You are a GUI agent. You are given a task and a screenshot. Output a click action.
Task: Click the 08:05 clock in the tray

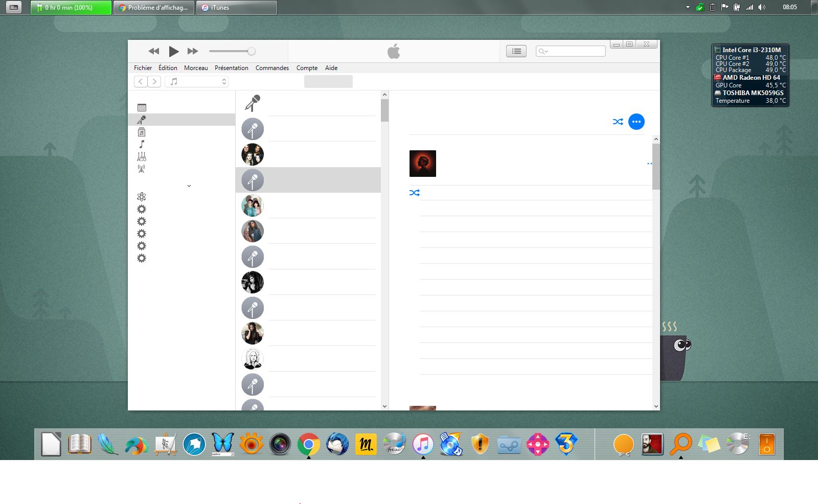790,7
